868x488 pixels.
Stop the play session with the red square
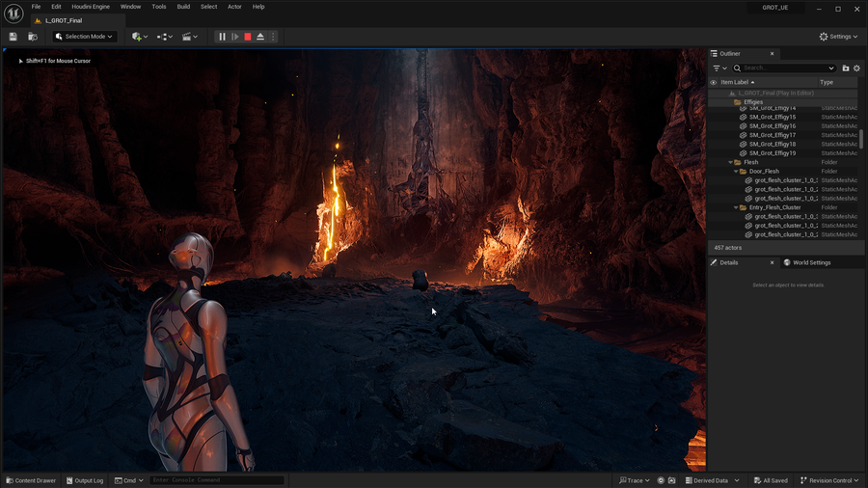pos(248,37)
